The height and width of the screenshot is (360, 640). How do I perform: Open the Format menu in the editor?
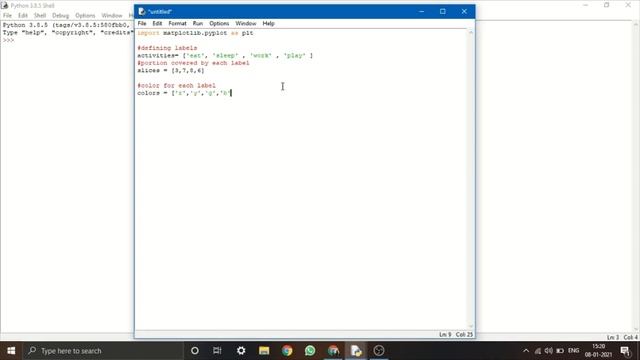[178, 24]
